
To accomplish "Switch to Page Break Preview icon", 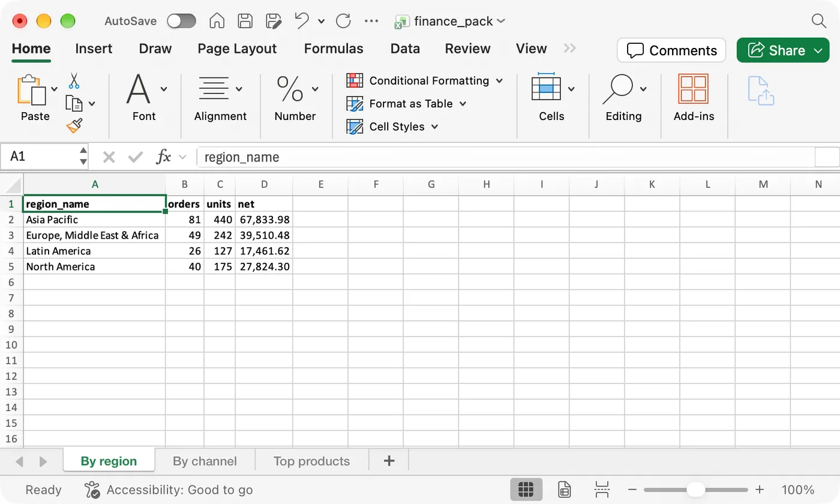I will (x=601, y=490).
